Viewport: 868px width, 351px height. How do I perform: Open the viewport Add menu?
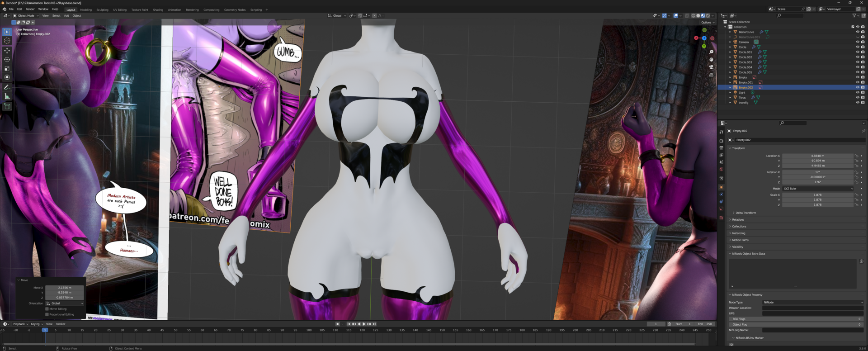tap(66, 16)
